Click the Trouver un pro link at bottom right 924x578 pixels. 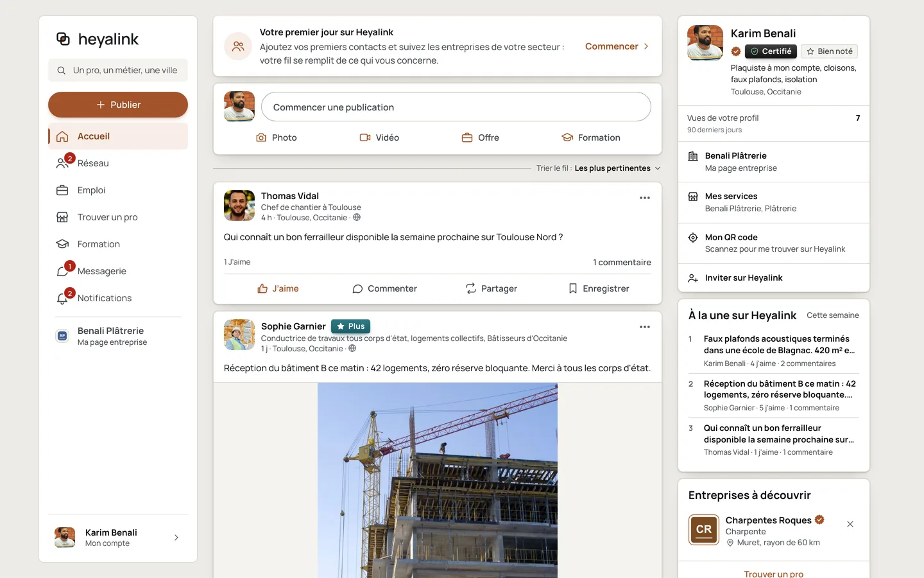point(774,574)
